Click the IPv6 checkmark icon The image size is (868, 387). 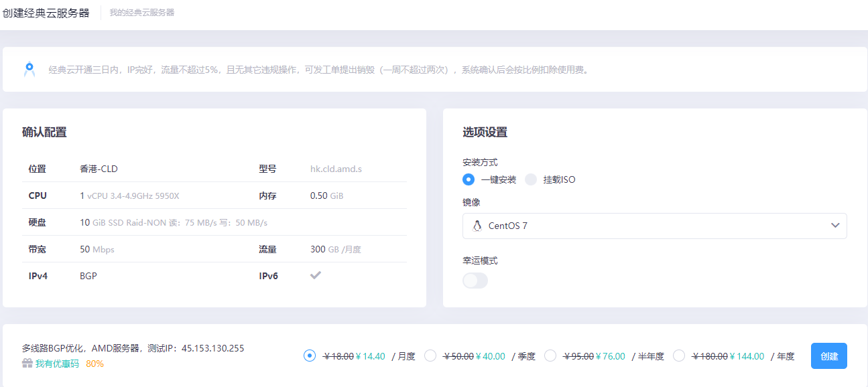coord(316,275)
